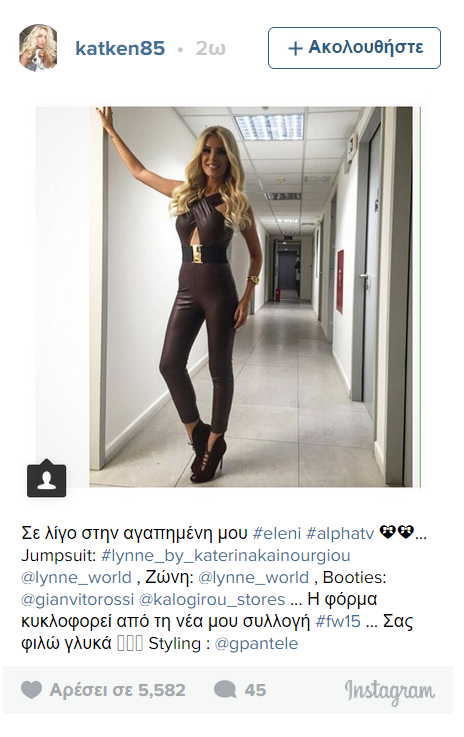Click the heart like icon
This screenshot has width=464, height=737.
pos(31,690)
